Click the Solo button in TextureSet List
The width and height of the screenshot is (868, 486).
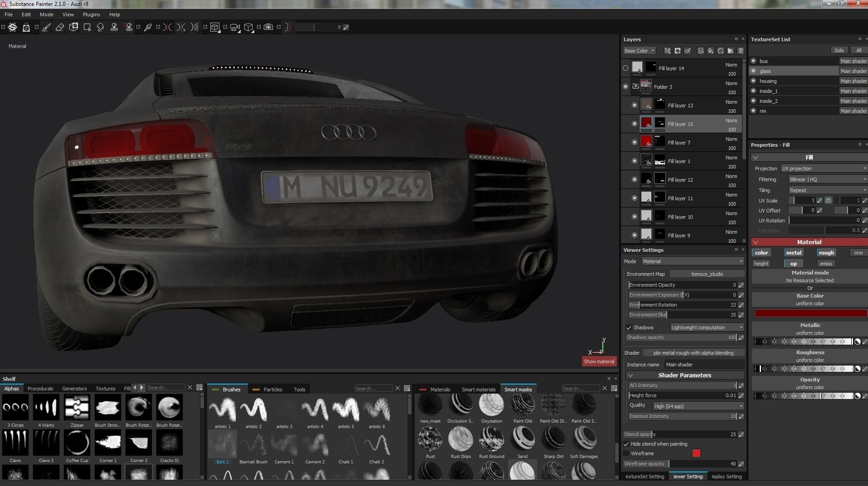click(x=839, y=50)
